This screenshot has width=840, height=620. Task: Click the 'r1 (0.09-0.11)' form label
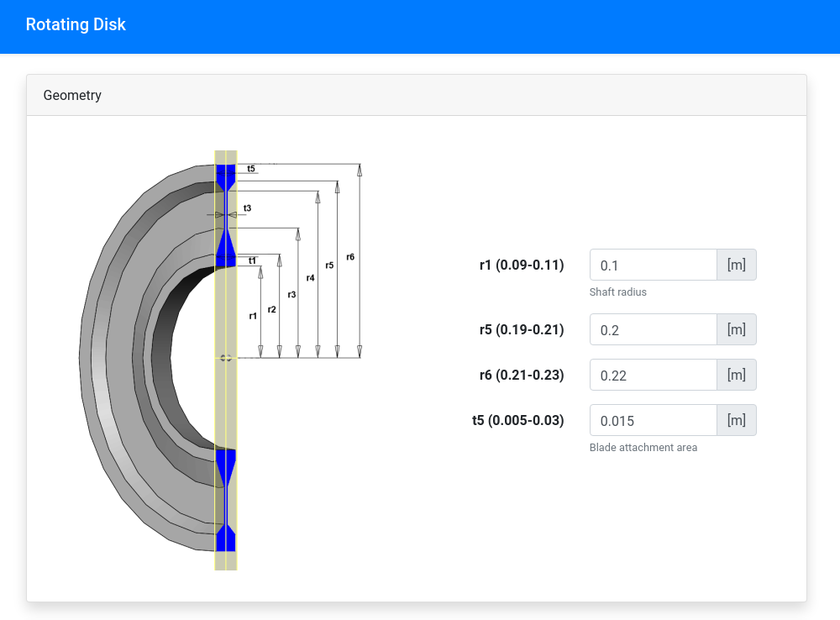(521, 265)
